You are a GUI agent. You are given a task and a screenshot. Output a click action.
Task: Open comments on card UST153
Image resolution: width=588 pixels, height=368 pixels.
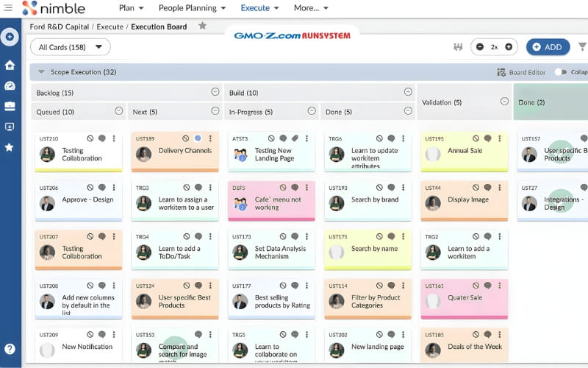point(198,334)
